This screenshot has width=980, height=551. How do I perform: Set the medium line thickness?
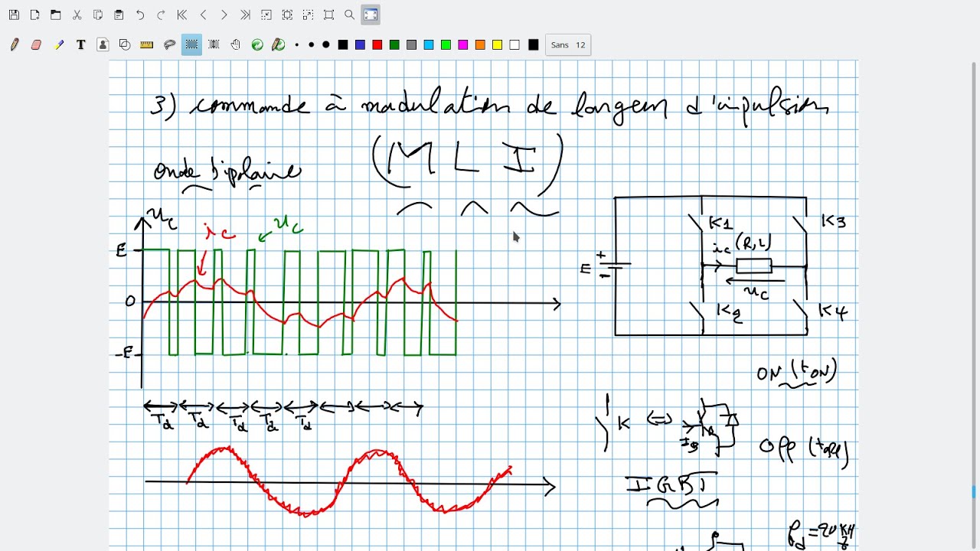[311, 45]
